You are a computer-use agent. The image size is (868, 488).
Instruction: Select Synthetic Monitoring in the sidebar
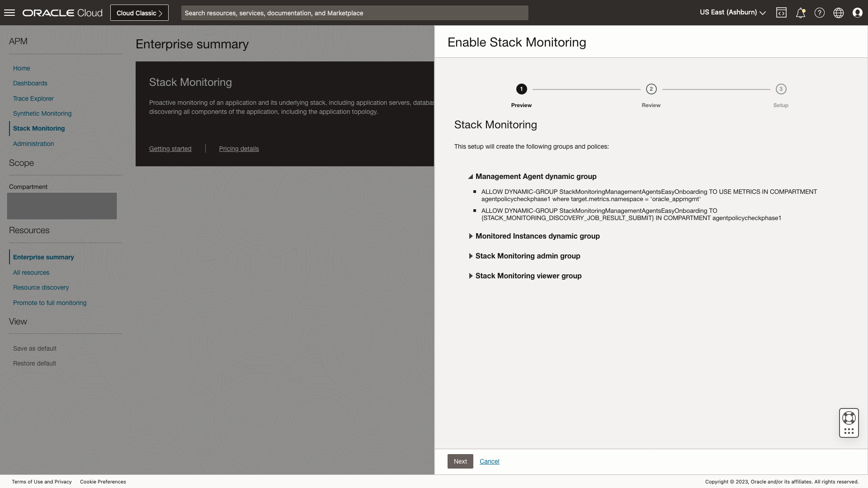(42, 113)
